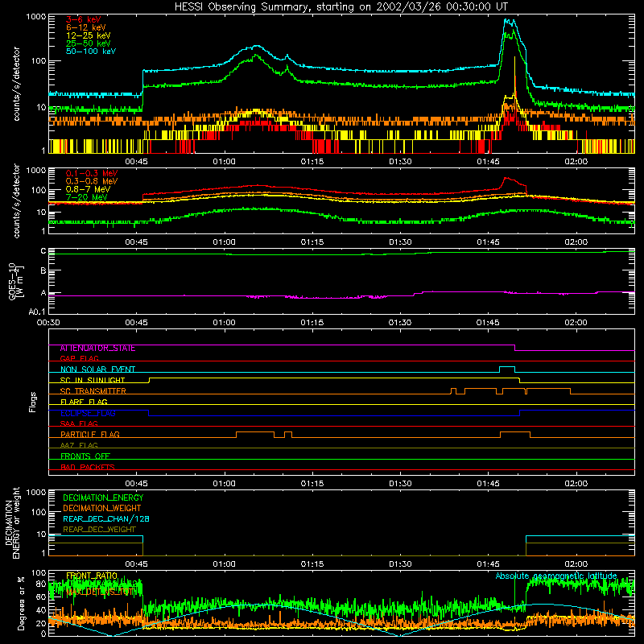Click the MAX_DET_VS_TOT legend label

coord(100,592)
